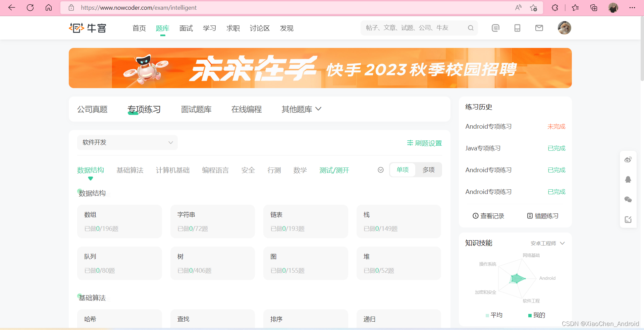Select the 基础算法 category tab
The image size is (644, 330).
[130, 170]
